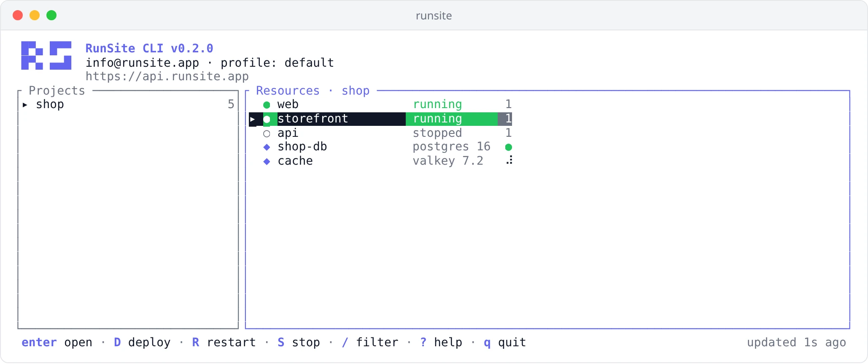Click the green status dot beside web
This screenshot has height=364, width=868.
267,105
